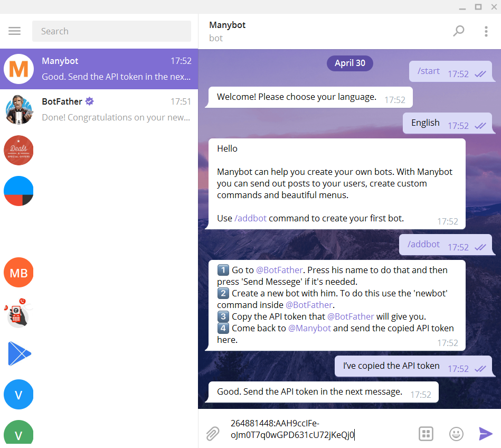The height and width of the screenshot is (448, 501).
Task: Click the Search input field
Action: click(111, 31)
